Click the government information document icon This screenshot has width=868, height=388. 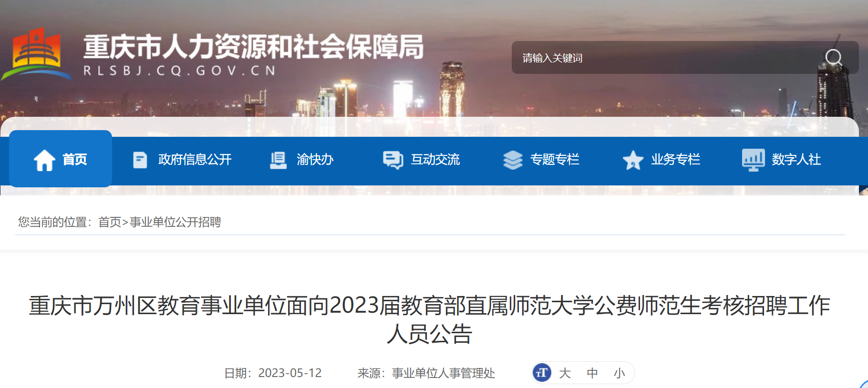click(x=140, y=160)
